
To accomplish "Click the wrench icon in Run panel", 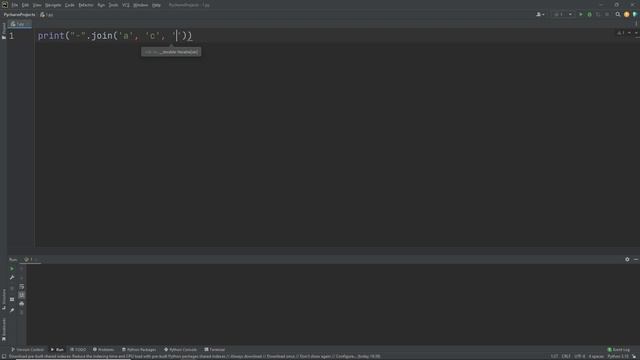I will pyautogui.click(x=12, y=278).
